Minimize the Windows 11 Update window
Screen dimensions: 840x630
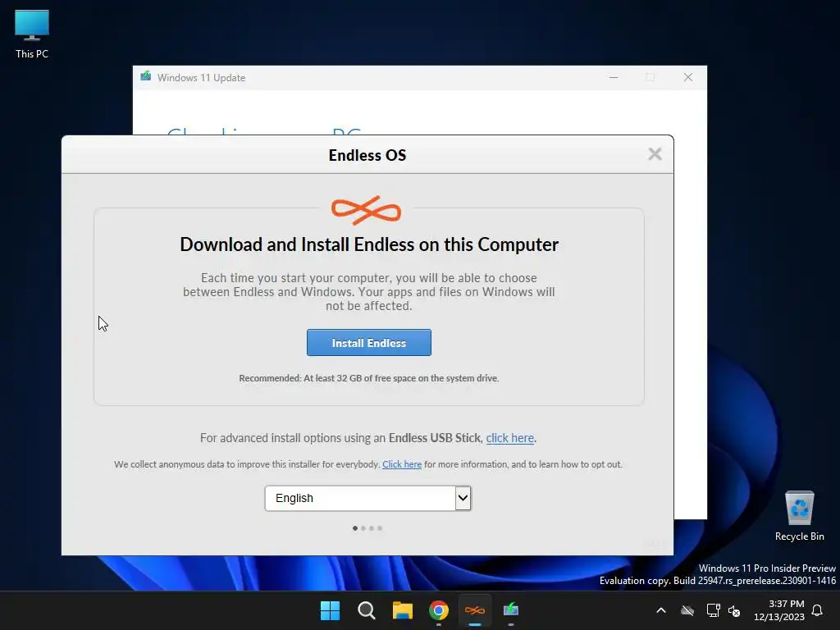click(614, 78)
